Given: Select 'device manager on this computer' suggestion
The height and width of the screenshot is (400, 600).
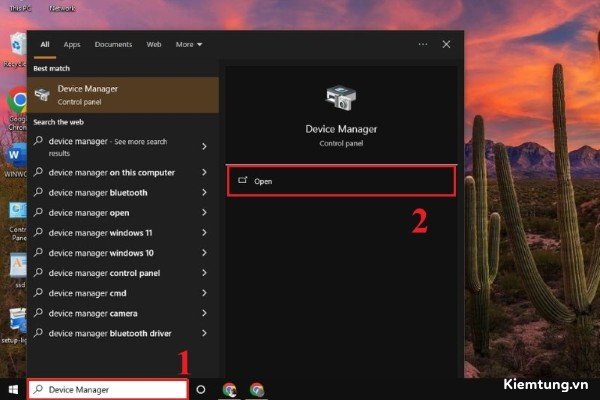Looking at the screenshot, I should tap(123, 172).
